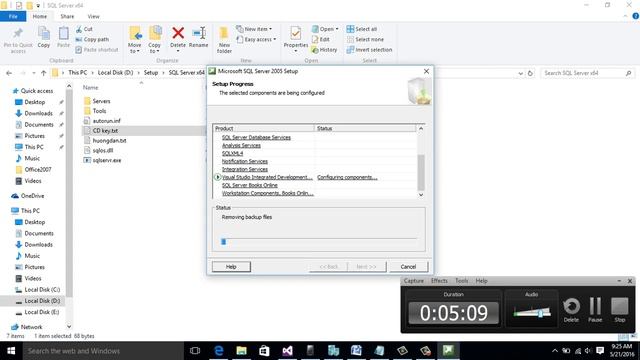Screen dimensions: 640x360
Task: Select Network in navigation pane
Action: tap(31, 327)
